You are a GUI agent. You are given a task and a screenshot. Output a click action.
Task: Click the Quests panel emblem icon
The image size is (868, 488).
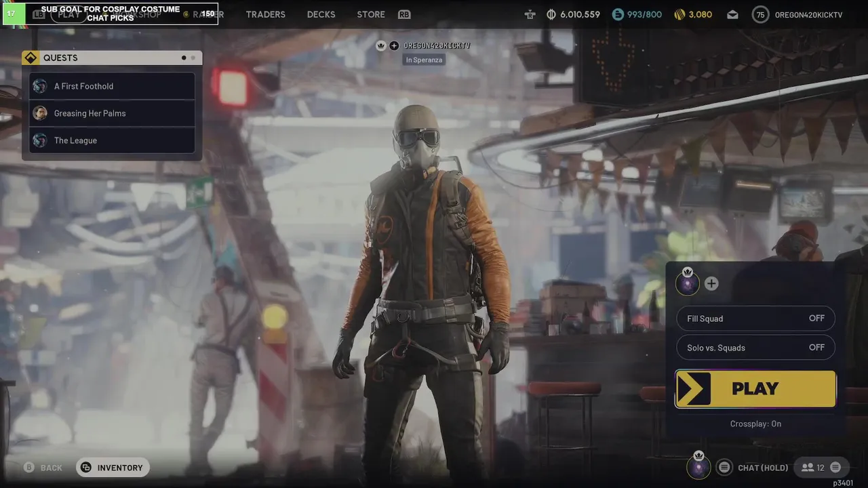(x=31, y=58)
